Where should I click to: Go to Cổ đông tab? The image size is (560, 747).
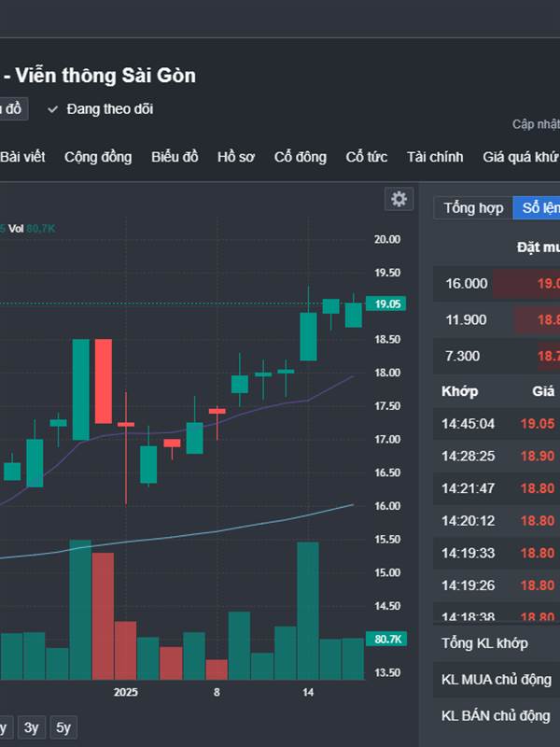click(300, 157)
